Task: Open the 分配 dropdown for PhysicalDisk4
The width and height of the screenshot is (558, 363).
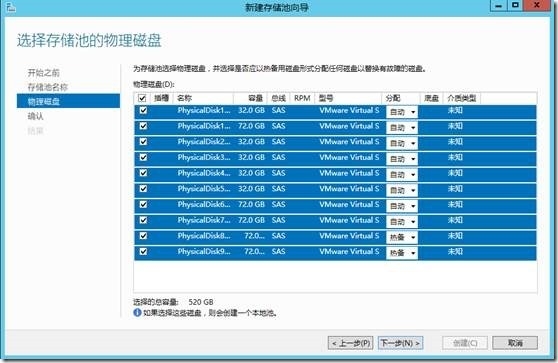Action: (402, 174)
